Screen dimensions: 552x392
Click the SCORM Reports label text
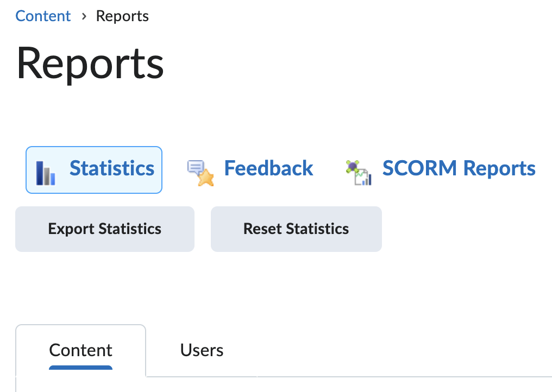click(459, 168)
